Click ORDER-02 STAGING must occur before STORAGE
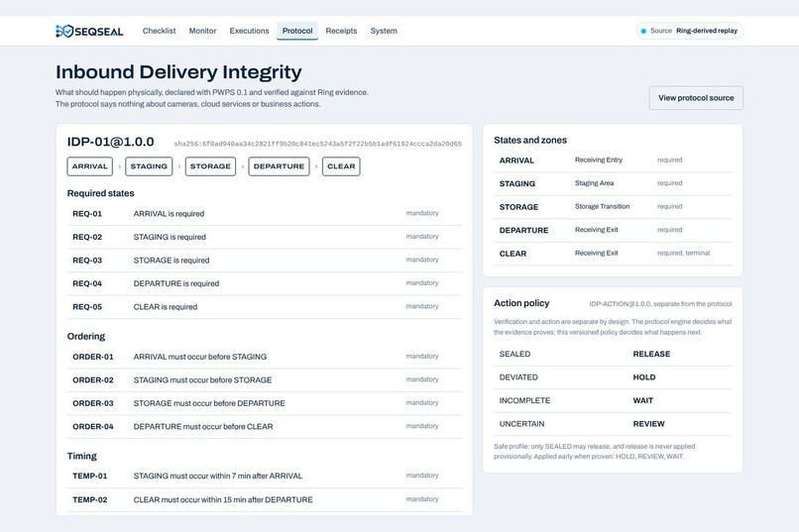The image size is (799, 532). pos(265,380)
